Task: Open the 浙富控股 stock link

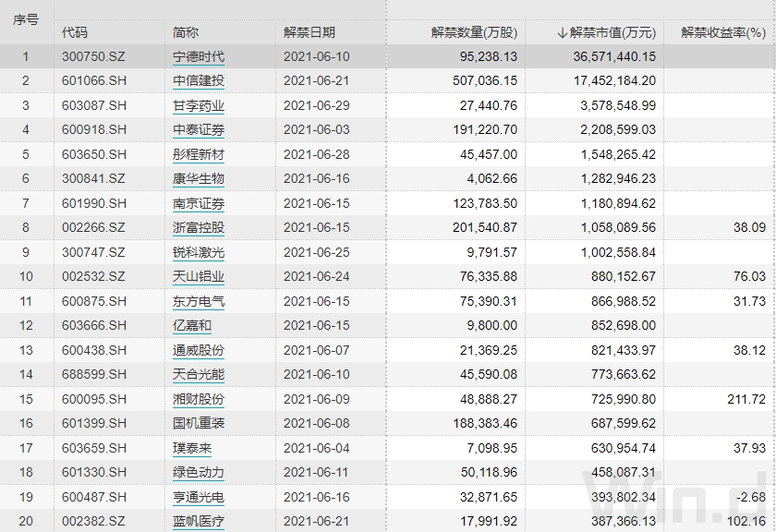Action: [x=199, y=227]
